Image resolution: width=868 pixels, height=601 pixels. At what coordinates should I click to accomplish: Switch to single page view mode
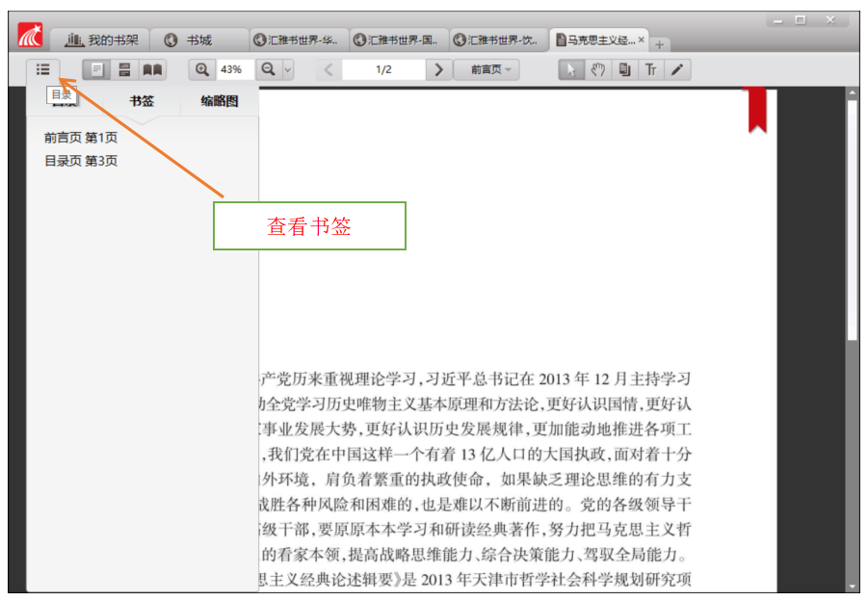coord(96,69)
